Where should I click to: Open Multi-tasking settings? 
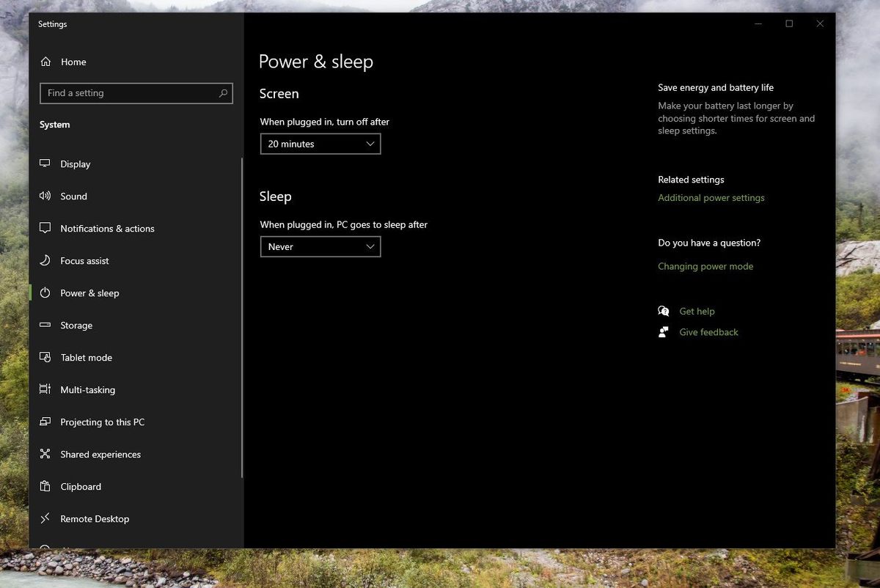pos(87,389)
